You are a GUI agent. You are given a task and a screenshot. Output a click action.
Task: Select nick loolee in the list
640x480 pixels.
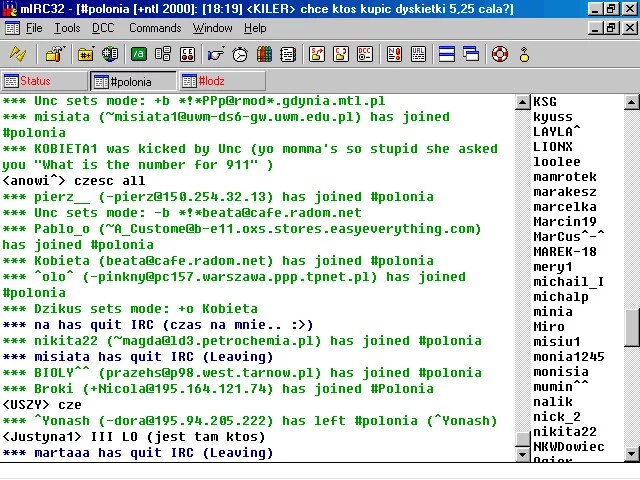point(557,162)
